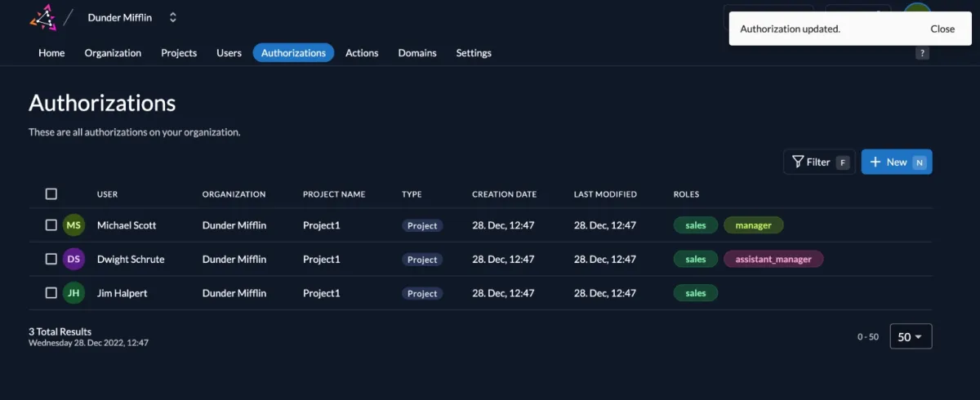Image resolution: width=980 pixels, height=400 pixels.
Task: Open the Users tab
Action: click(229, 53)
